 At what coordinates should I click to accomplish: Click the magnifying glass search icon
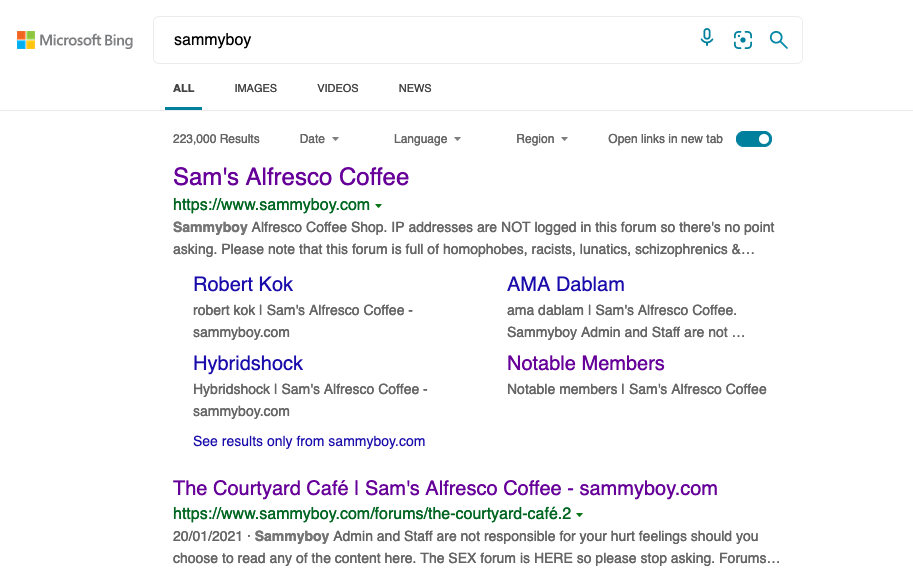point(778,40)
